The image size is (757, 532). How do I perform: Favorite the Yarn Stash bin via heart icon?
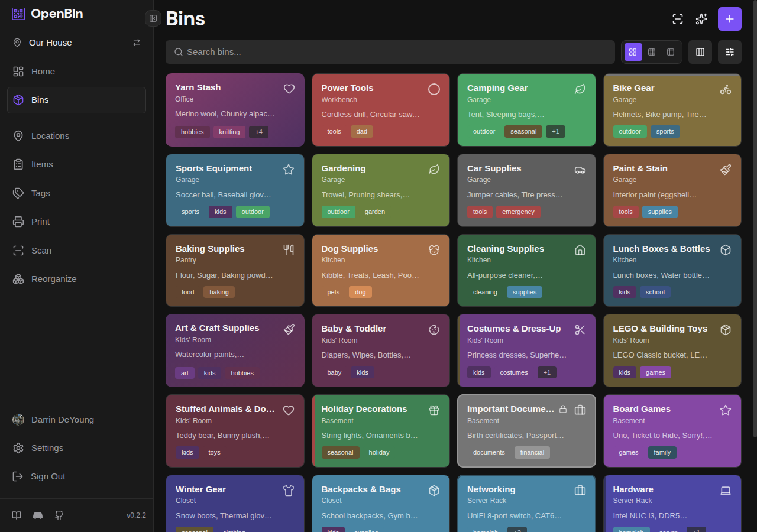289,89
